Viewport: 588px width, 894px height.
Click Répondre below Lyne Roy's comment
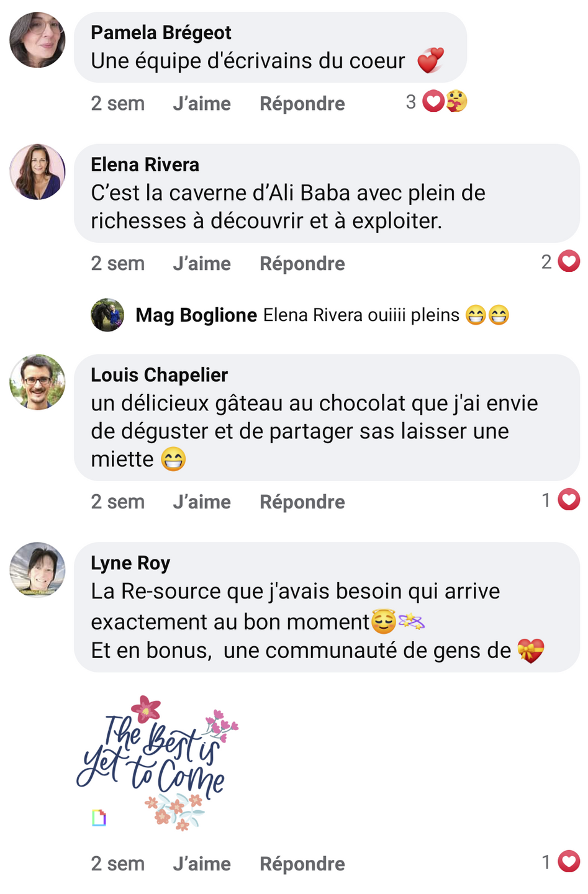tap(302, 864)
